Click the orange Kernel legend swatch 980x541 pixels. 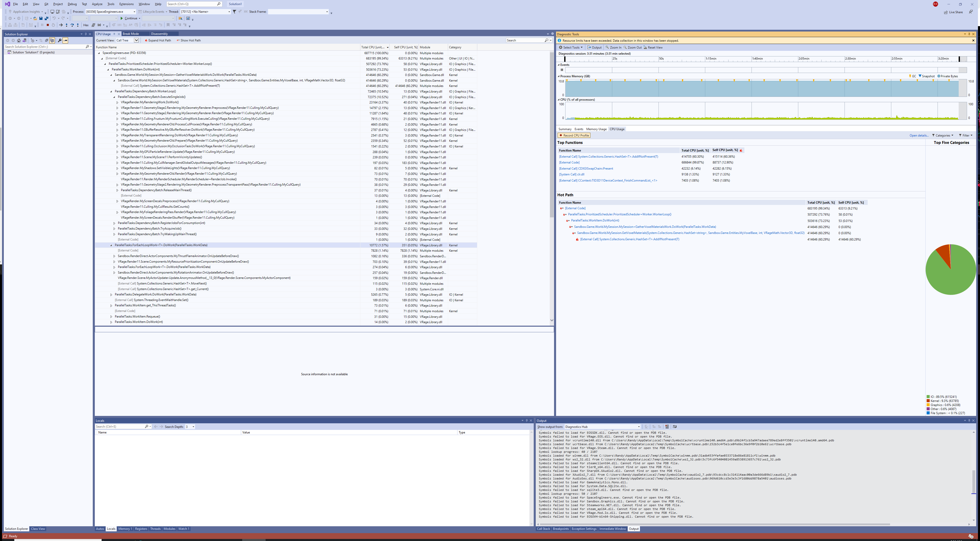[928, 401]
